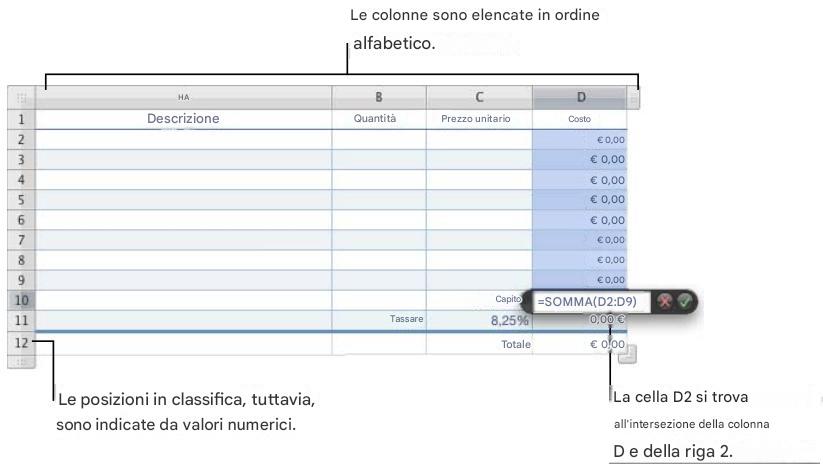This screenshot has height=464, width=823.
Task: Click the table resize handle at bottom-right corner
Action: [x=627, y=354]
